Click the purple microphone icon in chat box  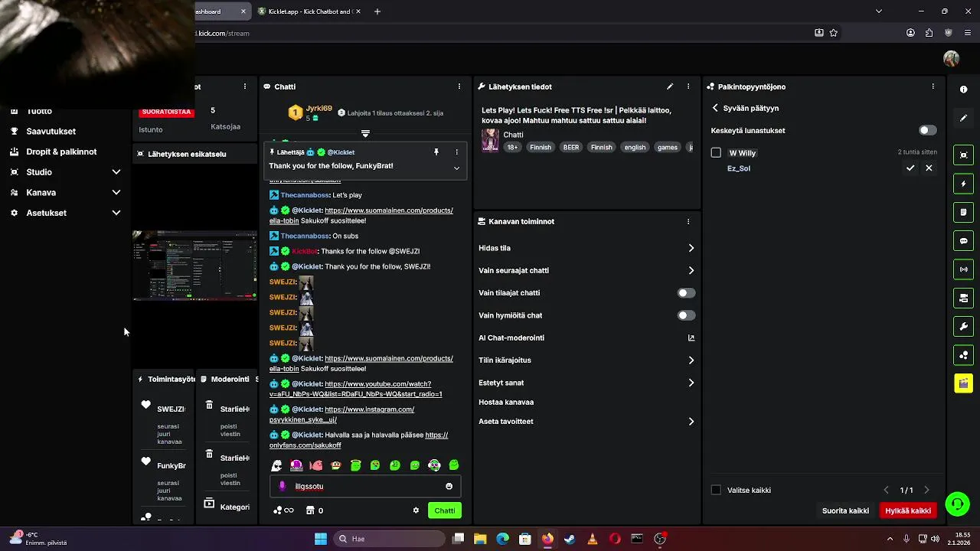tap(282, 486)
